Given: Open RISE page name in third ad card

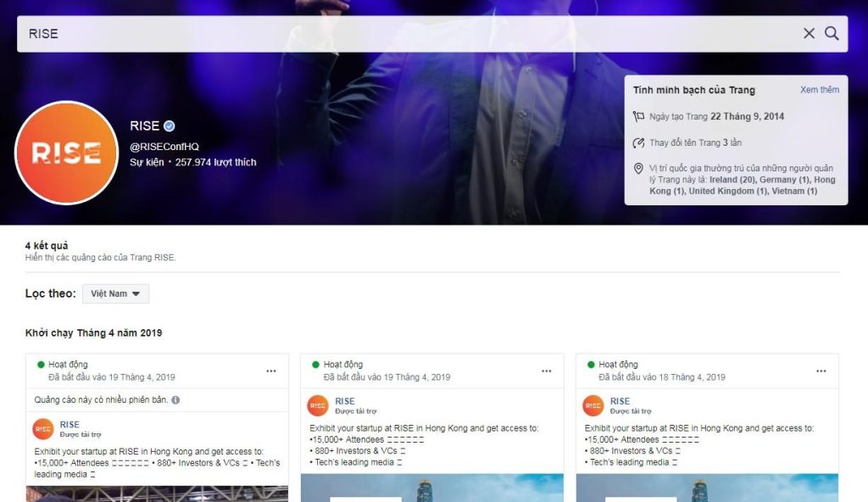Looking at the screenshot, I should coord(620,401).
